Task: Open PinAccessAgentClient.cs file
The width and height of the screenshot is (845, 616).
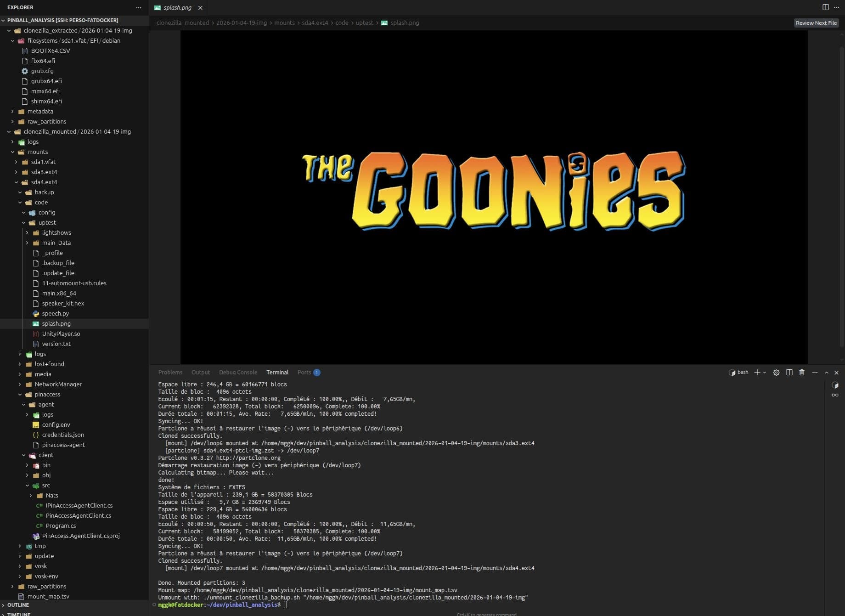Action: click(x=79, y=516)
